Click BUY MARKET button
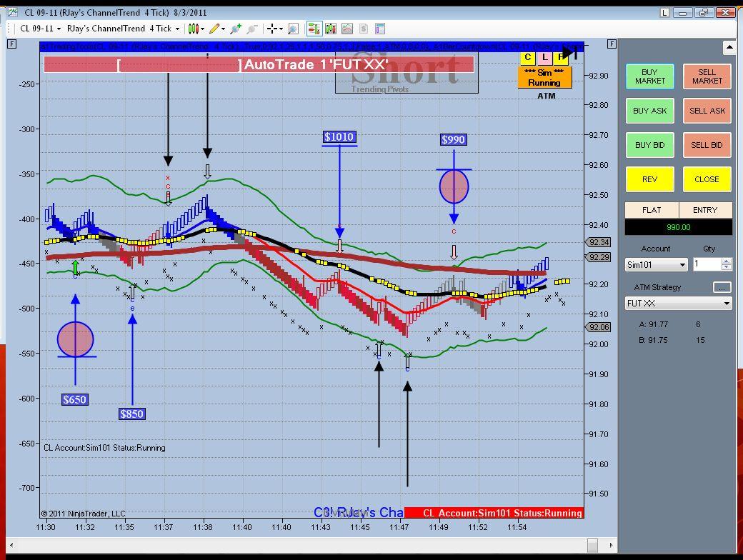Screen dimensions: 743x560 (x=649, y=76)
